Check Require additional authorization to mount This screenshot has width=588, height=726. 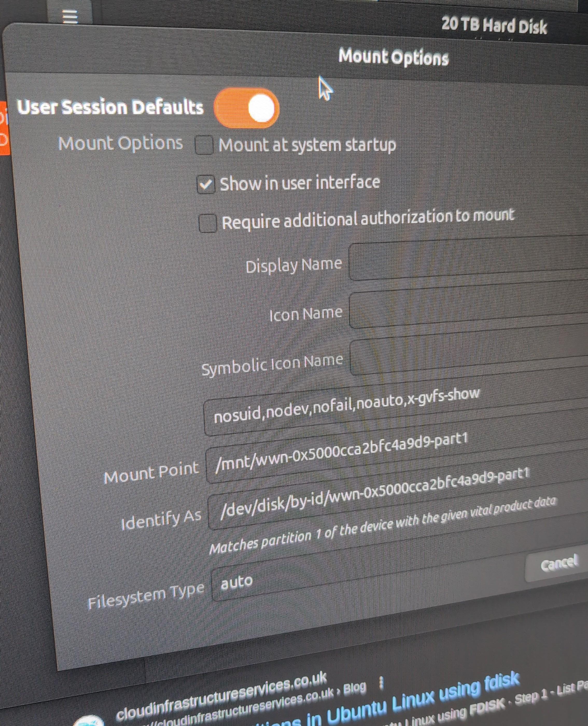(x=208, y=223)
